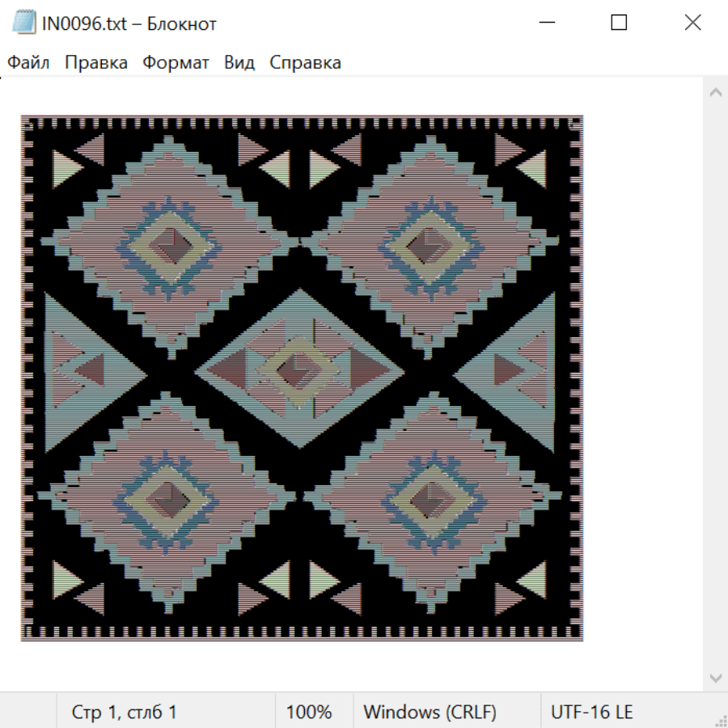Screen dimensions: 728x728
Task: Open the Справка menu
Action: click(x=305, y=62)
